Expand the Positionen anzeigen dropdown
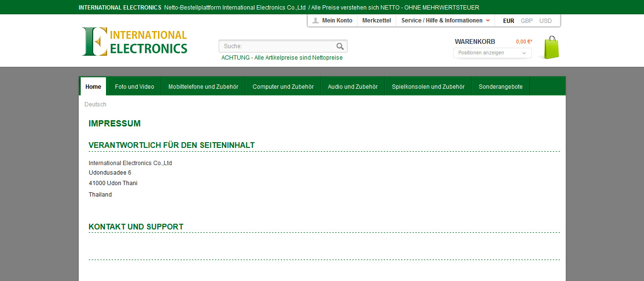The width and height of the screenshot is (644, 281). [493, 53]
